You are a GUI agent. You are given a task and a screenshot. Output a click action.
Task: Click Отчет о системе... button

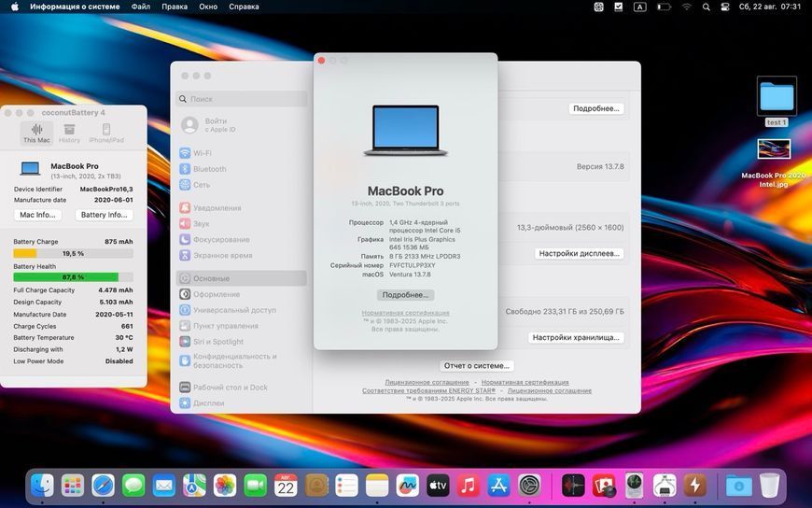click(476, 365)
